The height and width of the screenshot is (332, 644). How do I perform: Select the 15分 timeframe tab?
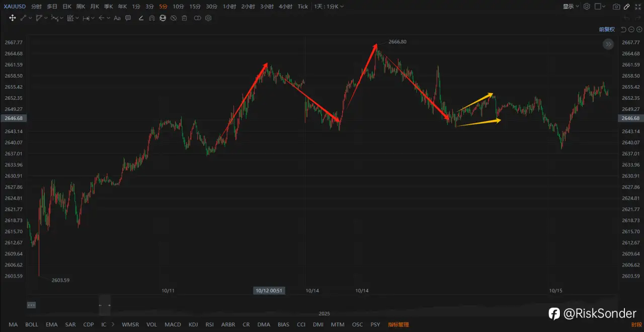pos(195,7)
